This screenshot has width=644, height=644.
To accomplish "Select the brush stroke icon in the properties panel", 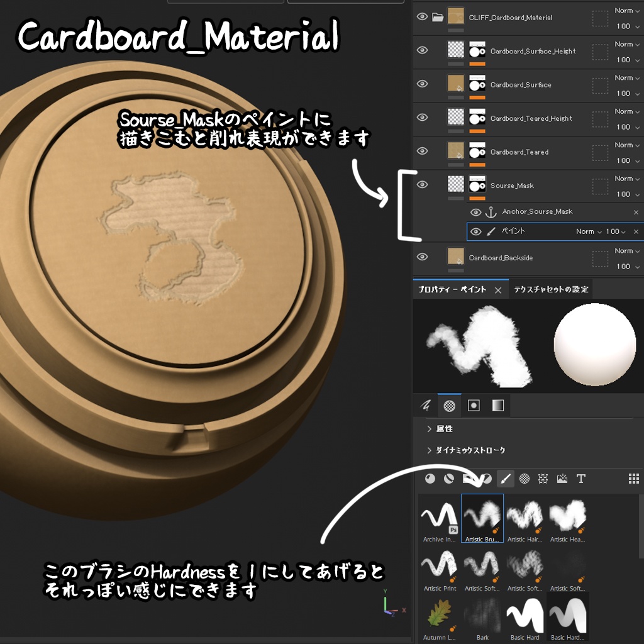I will tap(425, 406).
